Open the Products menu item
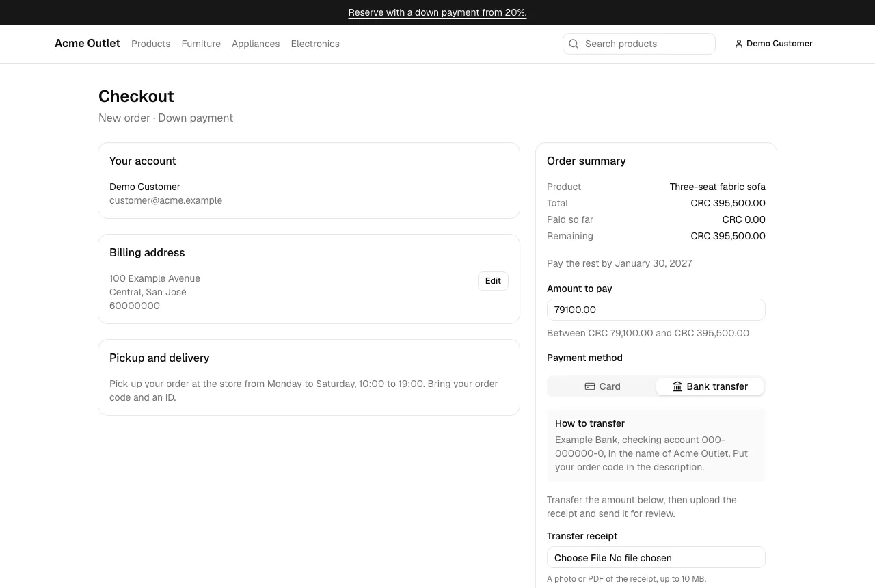The width and height of the screenshot is (875, 588). tap(150, 44)
